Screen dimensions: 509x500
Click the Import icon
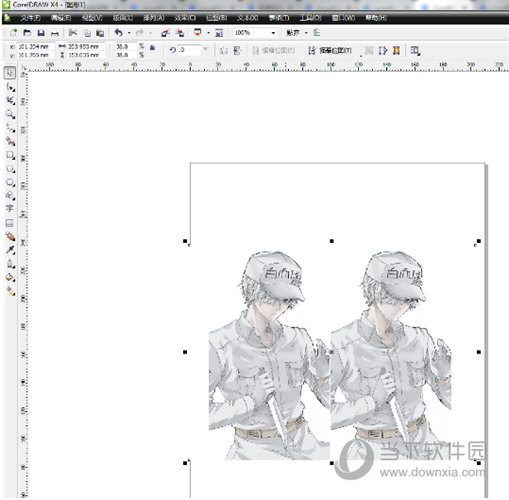tap(165, 33)
